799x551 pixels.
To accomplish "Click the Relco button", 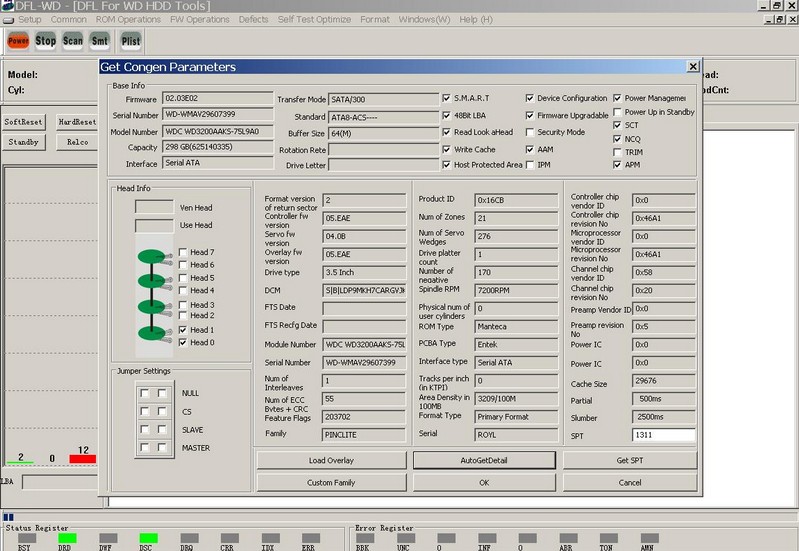I will pyautogui.click(x=77, y=142).
